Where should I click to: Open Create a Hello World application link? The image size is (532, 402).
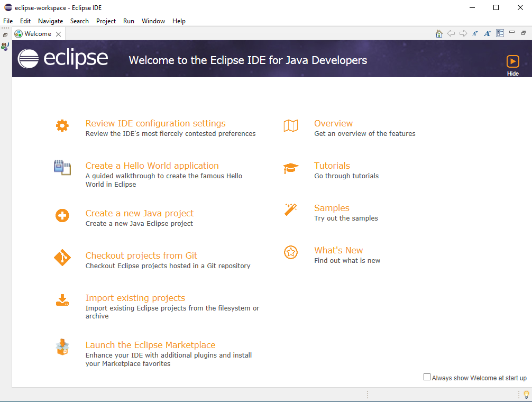tap(152, 166)
